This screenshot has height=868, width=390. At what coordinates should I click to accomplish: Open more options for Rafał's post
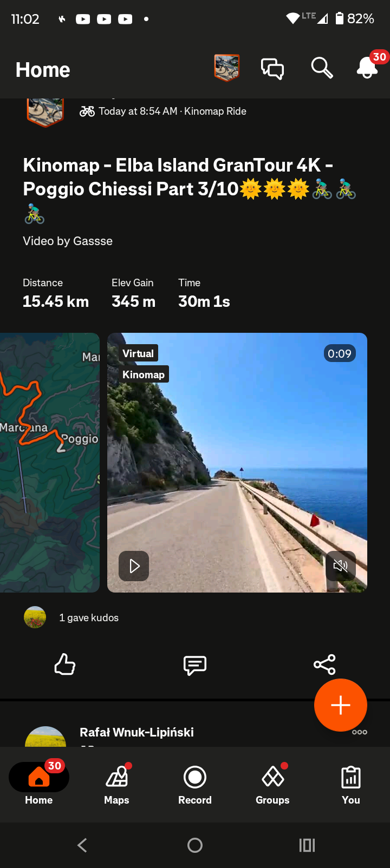(360, 732)
